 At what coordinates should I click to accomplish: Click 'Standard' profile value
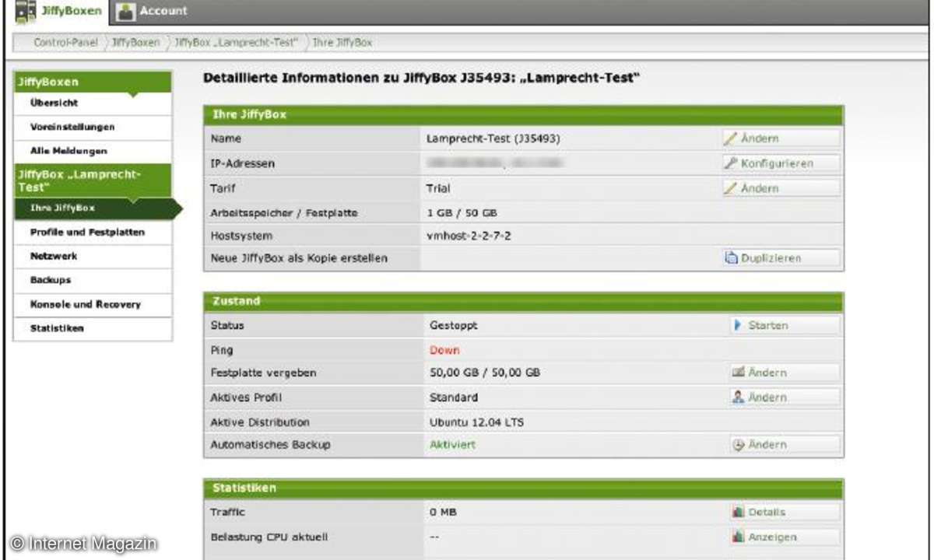click(x=454, y=397)
